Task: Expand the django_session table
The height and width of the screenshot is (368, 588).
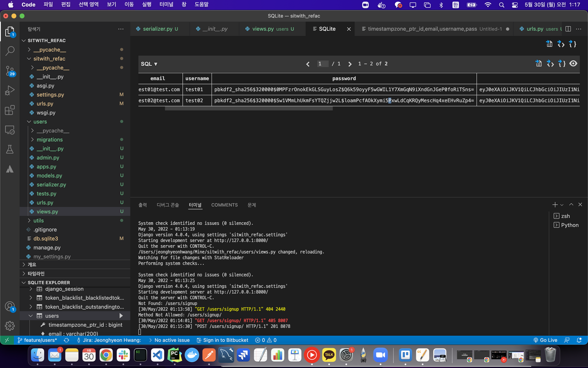Action: click(32, 289)
